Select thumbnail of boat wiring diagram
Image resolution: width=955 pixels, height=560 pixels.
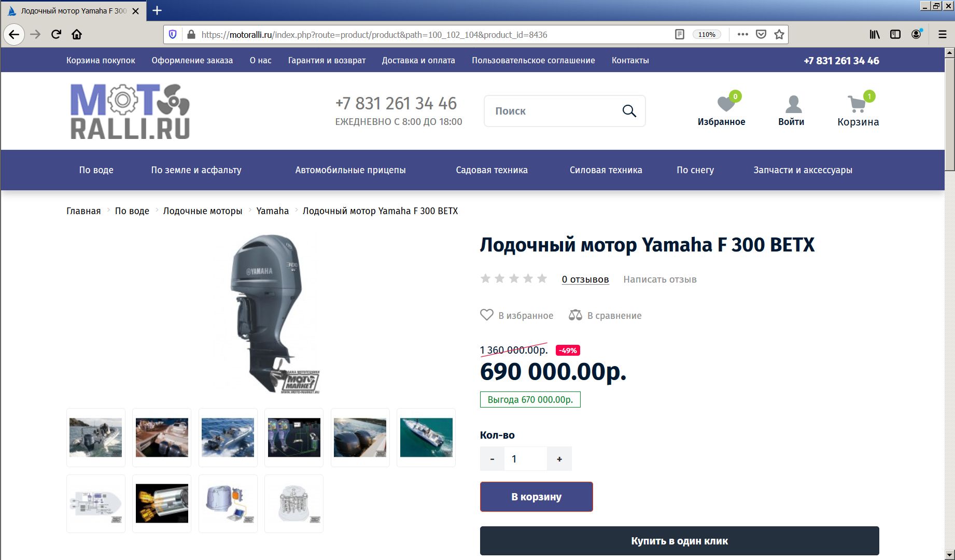pyautogui.click(x=96, y=503)
